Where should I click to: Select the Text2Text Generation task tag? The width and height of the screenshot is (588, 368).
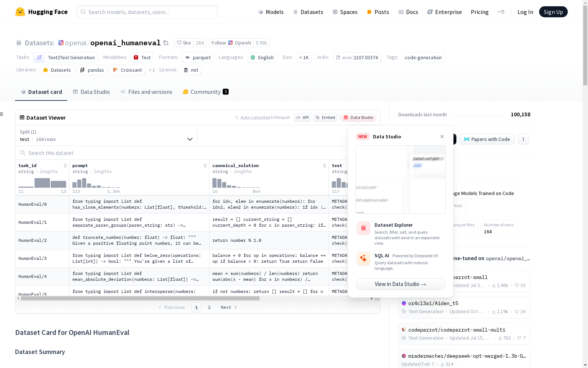point(66,57)
